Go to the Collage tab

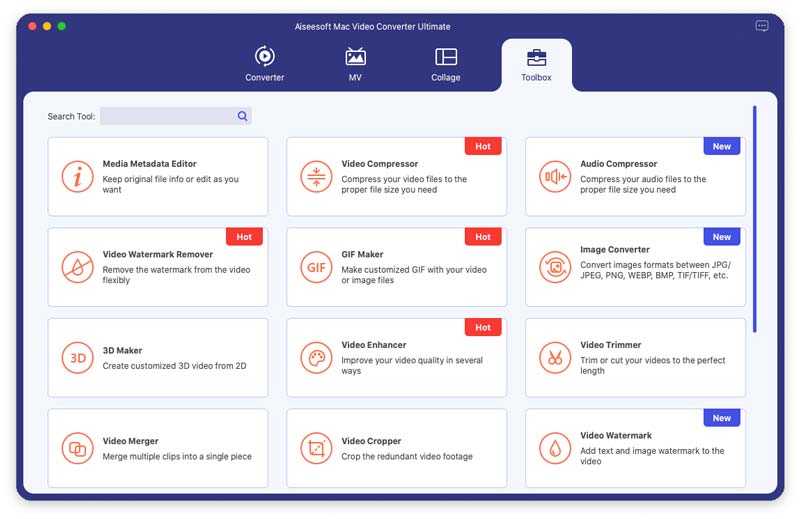pyautogui.click(x=446, y=64)
